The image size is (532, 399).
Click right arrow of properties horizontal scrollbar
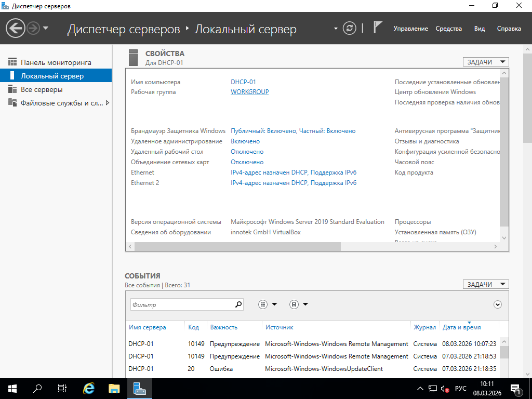coord(495,247)
